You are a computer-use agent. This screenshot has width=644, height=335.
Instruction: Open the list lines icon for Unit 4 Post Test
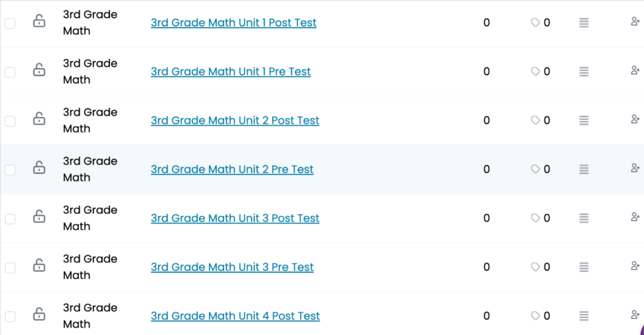pyautogui.click(x=584, y=316)
